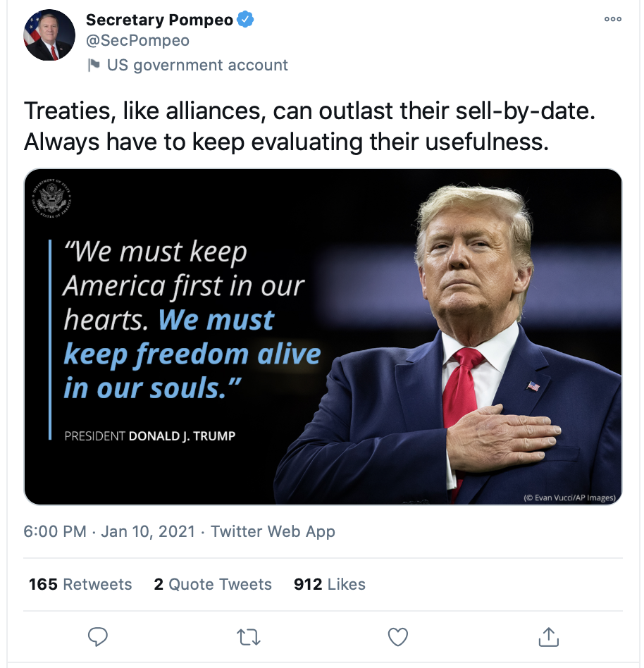Like the tweet with the heart icon
Viewport: 644px width, 668px height.
(x=398, y=637)
